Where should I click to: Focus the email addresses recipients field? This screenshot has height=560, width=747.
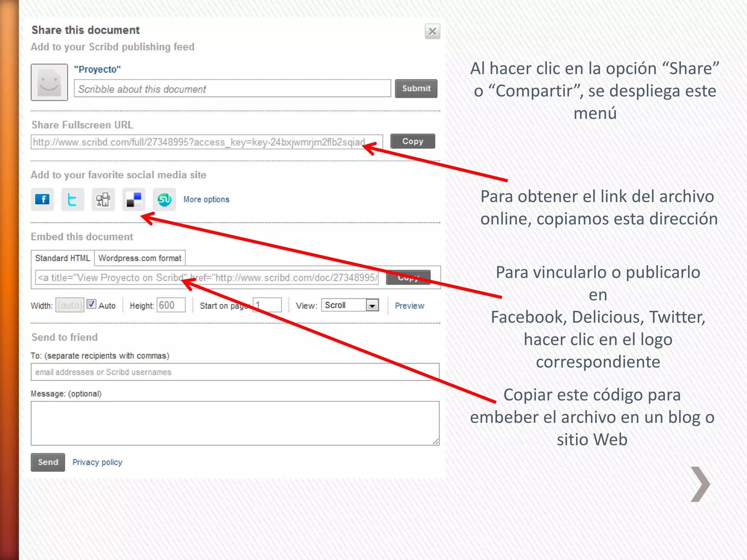click(235, 372)
